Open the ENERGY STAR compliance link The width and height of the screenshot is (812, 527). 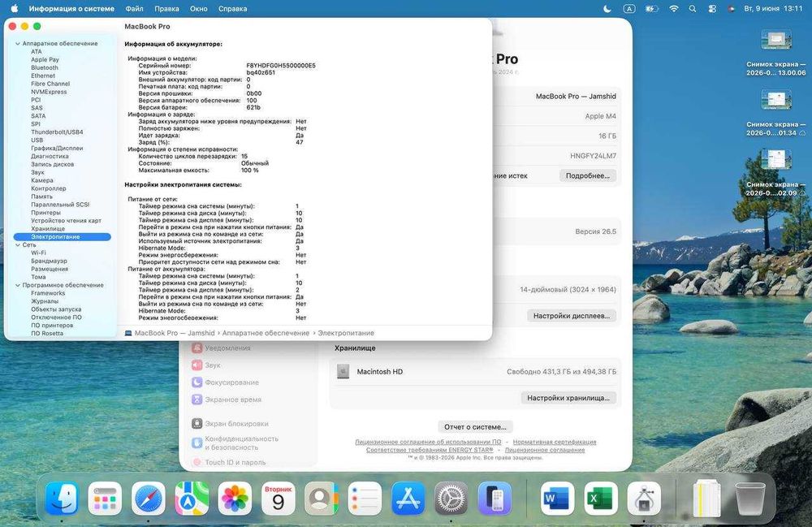pos(430,450)
